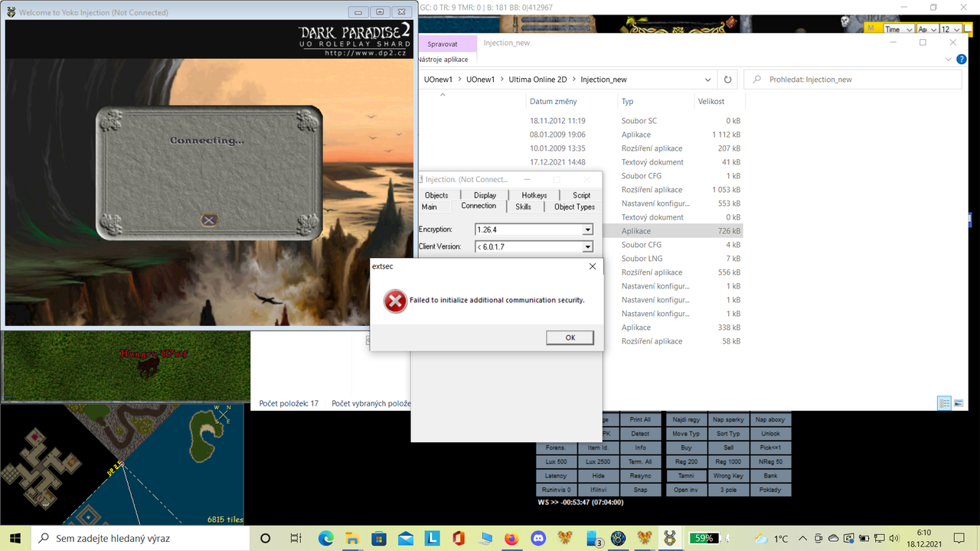Image resolution: width=980 pixels, height=551 pixels.
Task: Click the Resync macro button
Action: coord(640,476)
